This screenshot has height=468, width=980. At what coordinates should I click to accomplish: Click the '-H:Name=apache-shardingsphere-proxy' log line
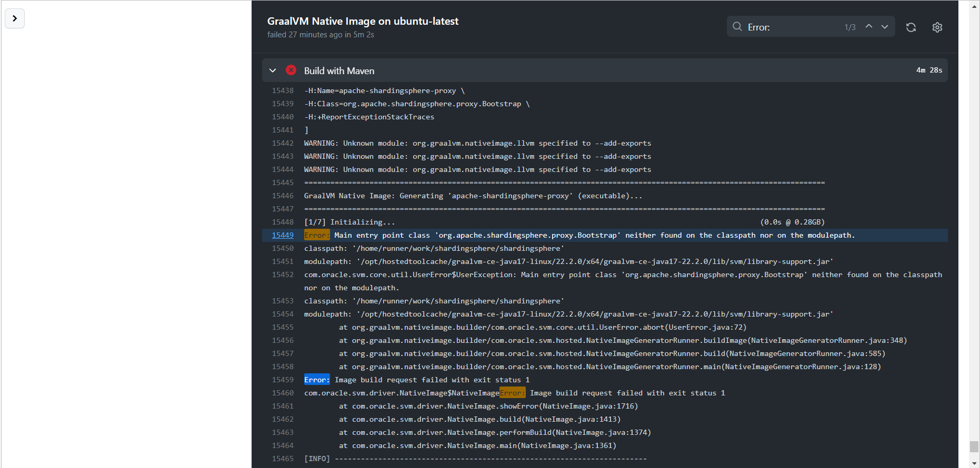coord(384,90)
